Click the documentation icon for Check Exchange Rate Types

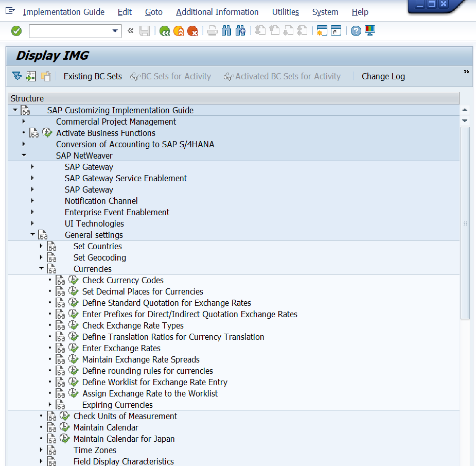(60, 325)
